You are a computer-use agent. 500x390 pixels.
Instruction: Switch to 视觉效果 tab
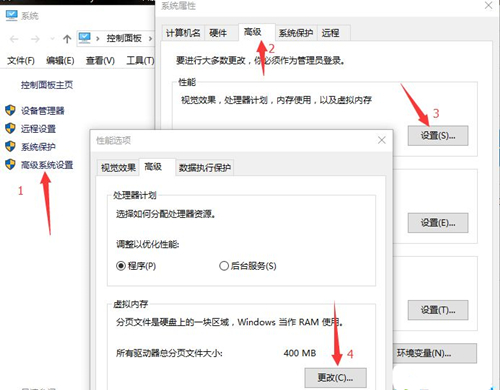pyautogui.click(x=118, y=168)
